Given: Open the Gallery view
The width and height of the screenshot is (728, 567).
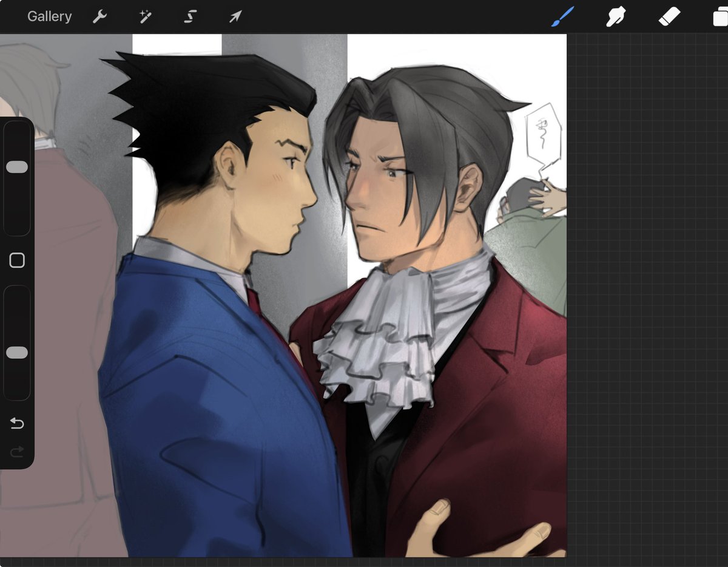Looking at the screenshot, I should 49,16.
